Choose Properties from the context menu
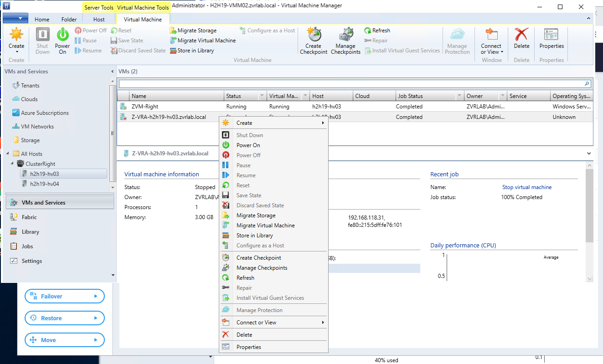Image resolution: width=603 pixels, height=364 pixels. click(x=273, y=347)
